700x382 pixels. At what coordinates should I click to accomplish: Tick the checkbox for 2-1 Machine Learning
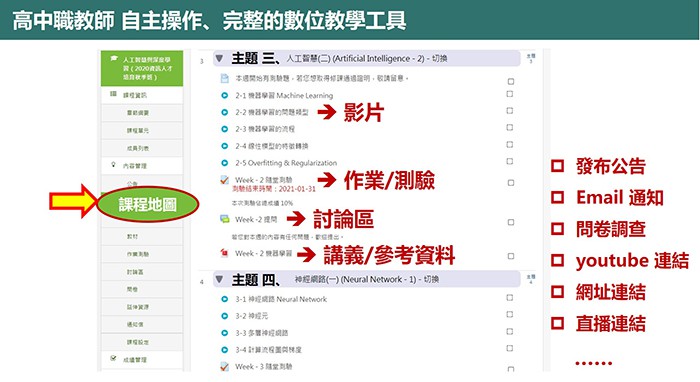(x=510, y=94)
